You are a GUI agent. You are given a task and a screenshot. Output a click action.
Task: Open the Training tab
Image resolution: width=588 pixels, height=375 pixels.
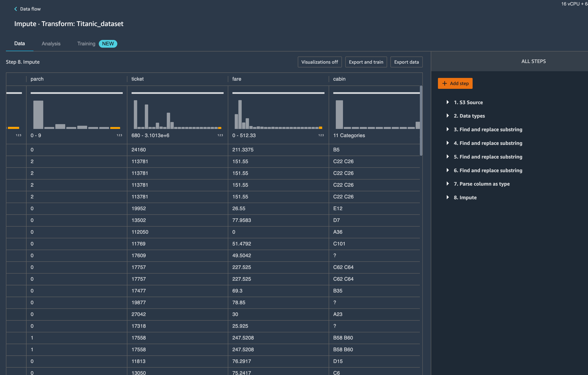pos(86,44)
